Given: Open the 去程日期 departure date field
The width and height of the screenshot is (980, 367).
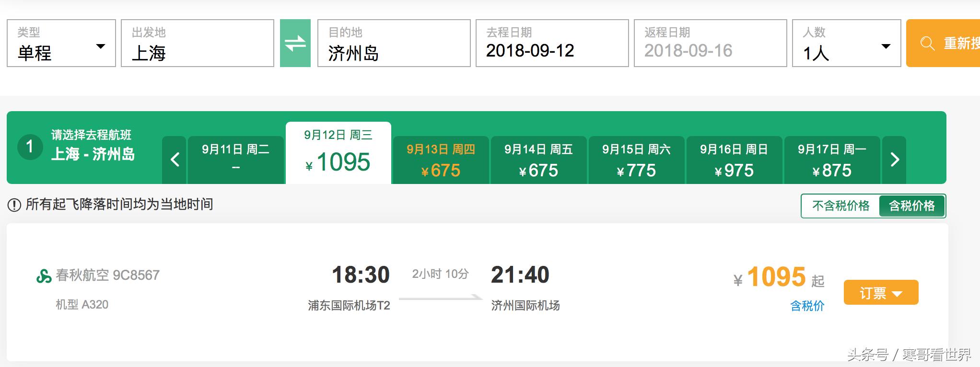Looking at the screenshot, I should click(x=552, y=44).
